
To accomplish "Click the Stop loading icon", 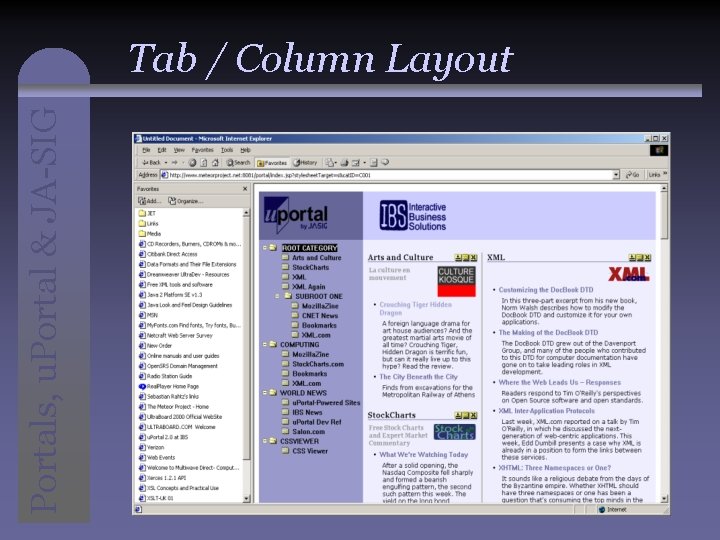I will pyautogui.click(x=192, y=163).
